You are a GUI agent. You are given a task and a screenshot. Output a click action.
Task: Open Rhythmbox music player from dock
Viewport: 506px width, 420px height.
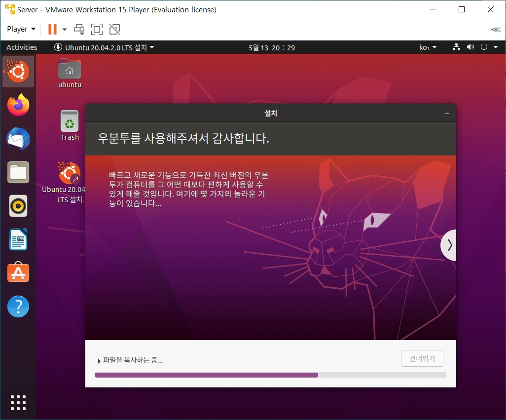[x=18, y=206]
